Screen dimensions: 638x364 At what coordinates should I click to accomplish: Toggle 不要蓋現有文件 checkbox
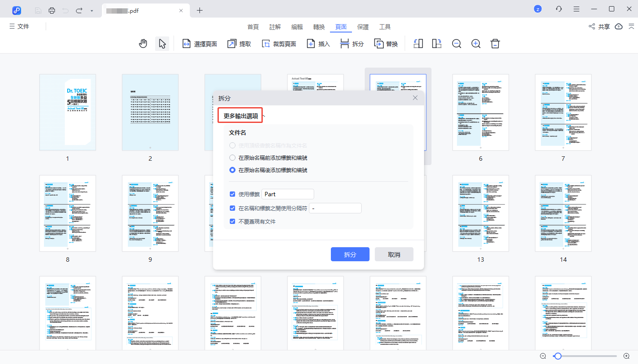[233, 222]
